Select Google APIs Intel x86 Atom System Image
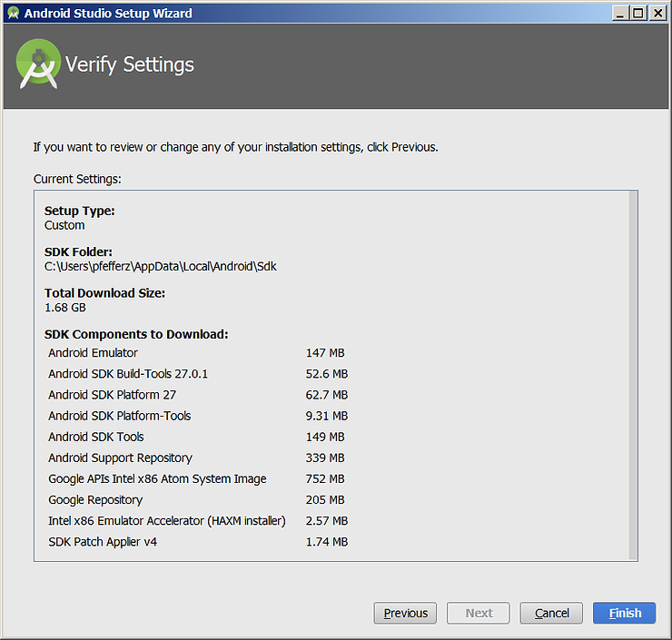The image size is (672, 640). tap(157, 478)
